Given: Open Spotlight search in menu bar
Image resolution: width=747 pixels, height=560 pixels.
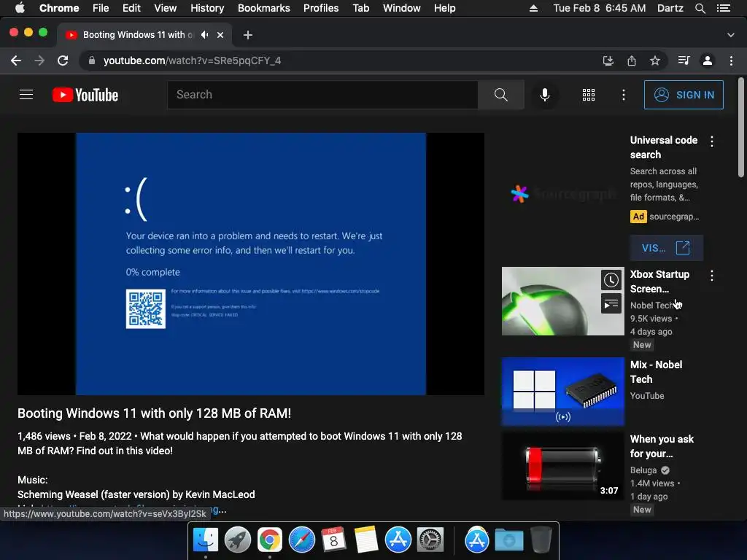Looking at the screenshot, I should [700, 8].
